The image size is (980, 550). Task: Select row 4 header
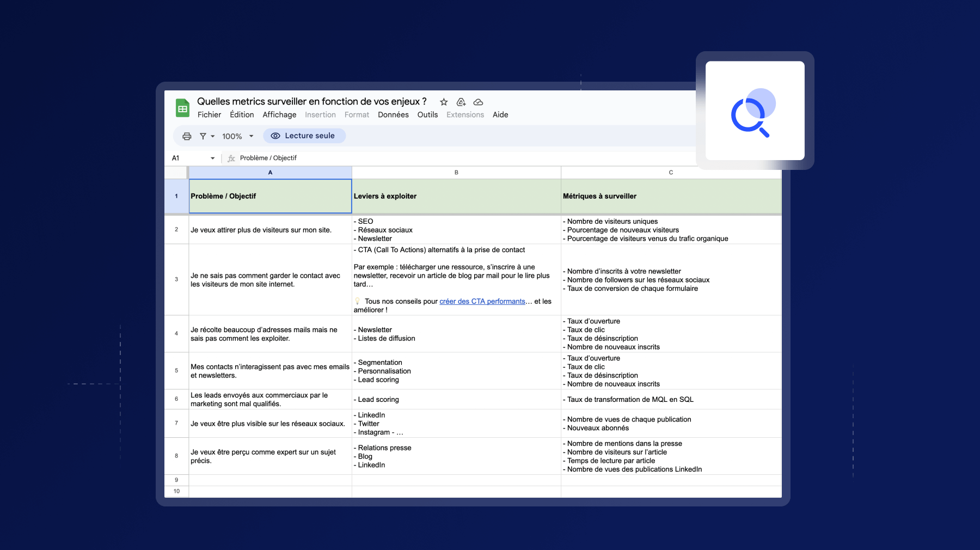[x=176, y=334]
